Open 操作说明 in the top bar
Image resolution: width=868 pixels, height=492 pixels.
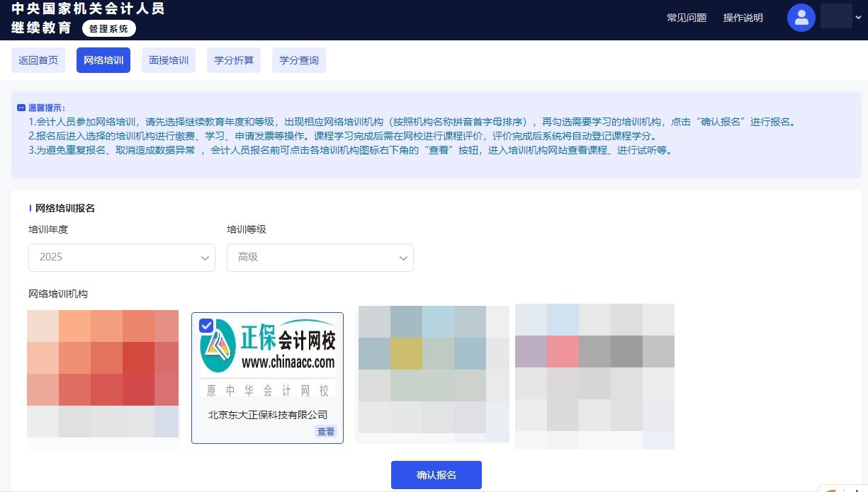743,18
